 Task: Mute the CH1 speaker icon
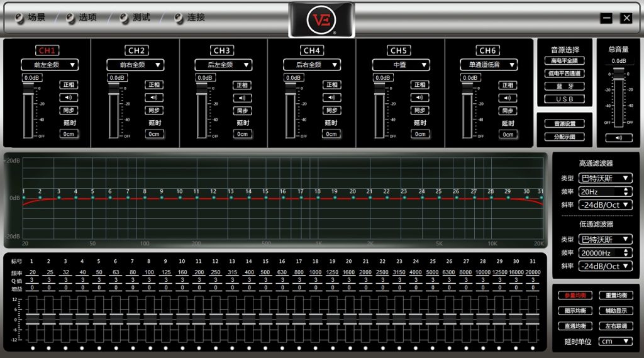coord(69,98)
